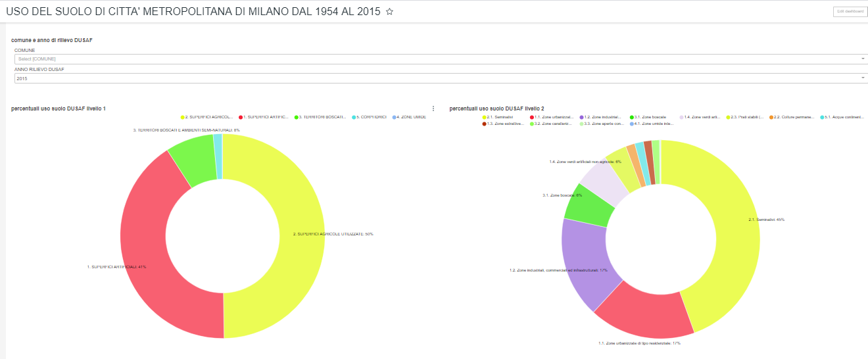Expand the ANNO RILIEVO DUSAF dropdown arrow

(x=862, y=78)
